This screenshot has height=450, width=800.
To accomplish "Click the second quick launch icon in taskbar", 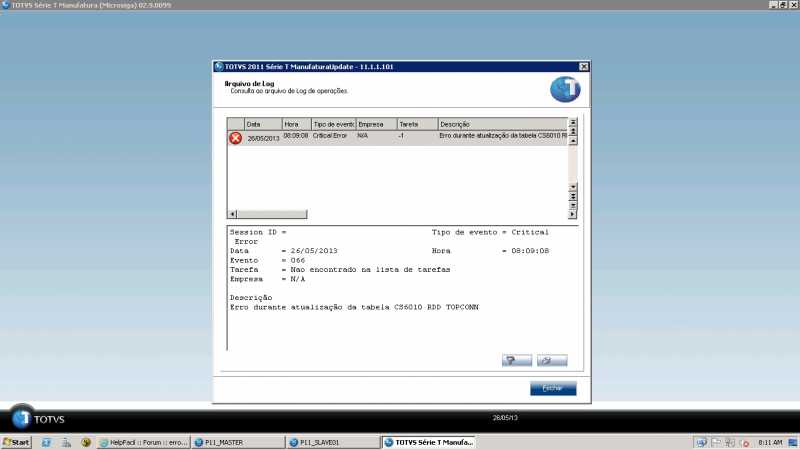I will coord(66,442).
